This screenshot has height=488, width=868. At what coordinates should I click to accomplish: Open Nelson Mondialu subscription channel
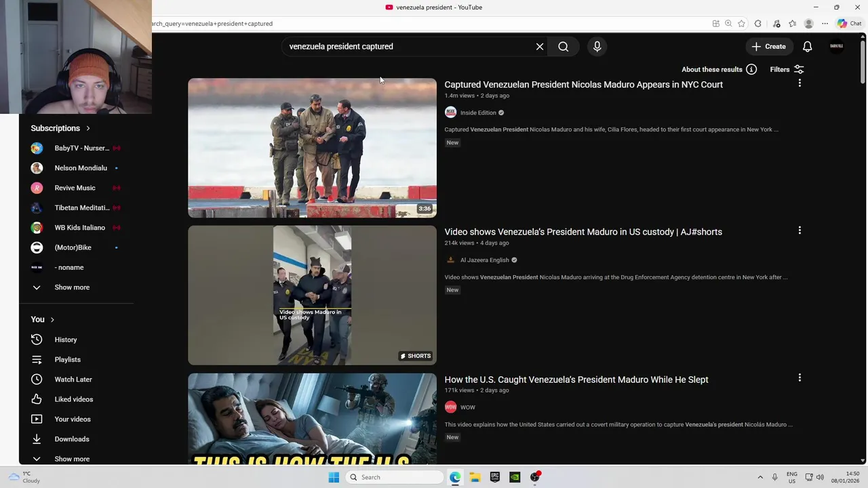click(76, 168)
